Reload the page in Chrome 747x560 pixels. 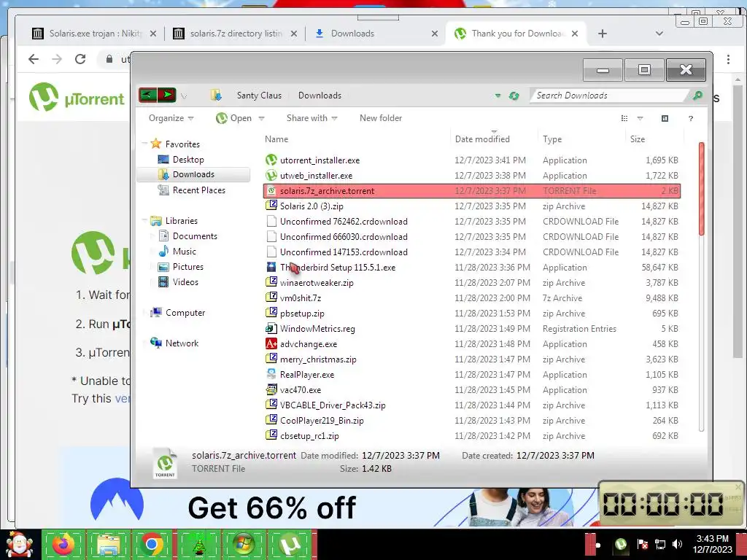[x=80, y=59]
